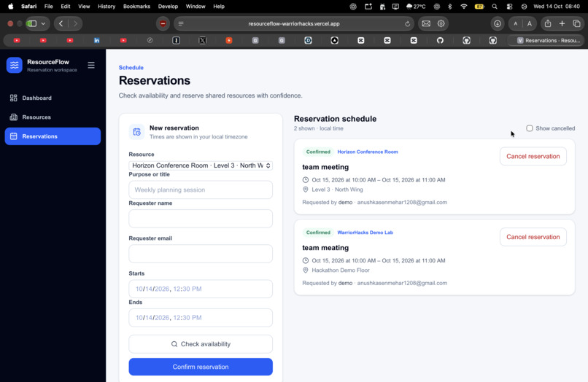Click the Requester email input field

[x=201, y=254]
